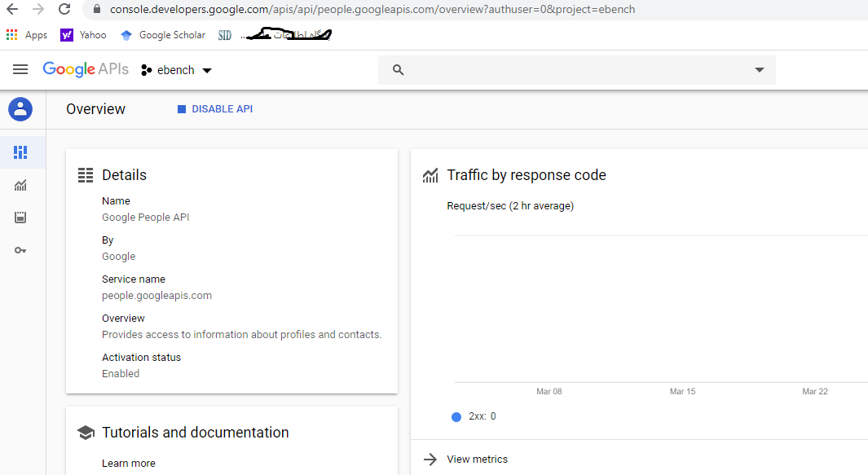Open the SID bookmark

225,35
